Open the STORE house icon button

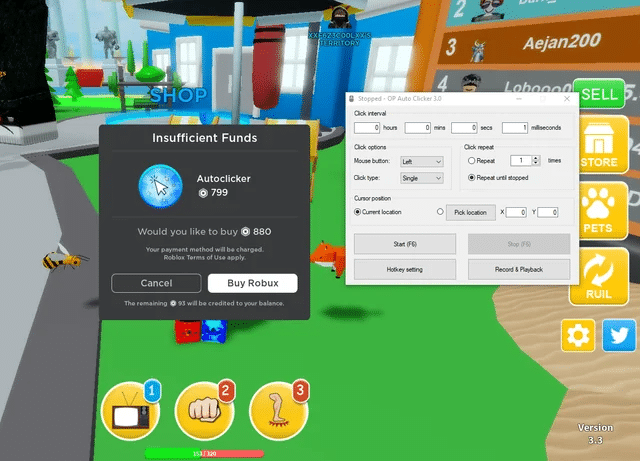(603, 144)
